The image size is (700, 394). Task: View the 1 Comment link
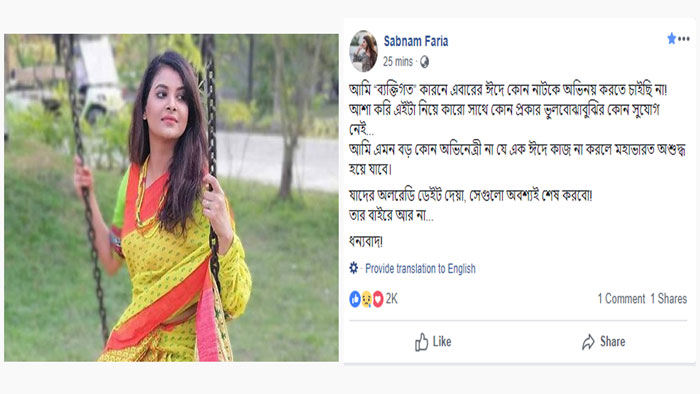(621, 299)
